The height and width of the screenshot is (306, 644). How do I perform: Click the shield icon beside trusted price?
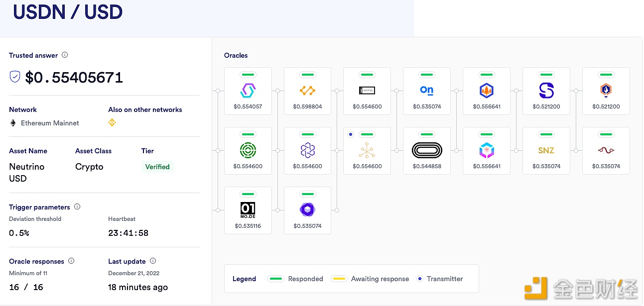(x=15, y=77)
